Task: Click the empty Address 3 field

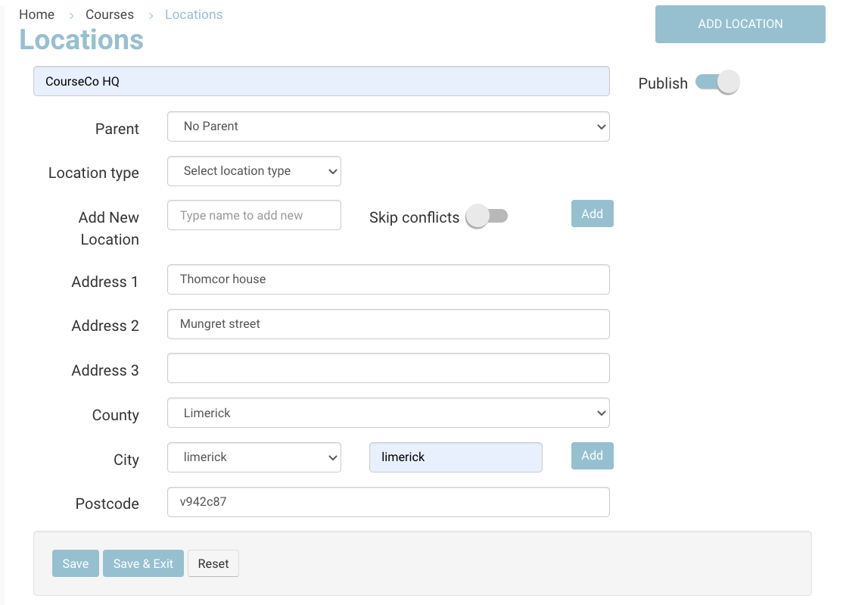Action: pos(387,369)
